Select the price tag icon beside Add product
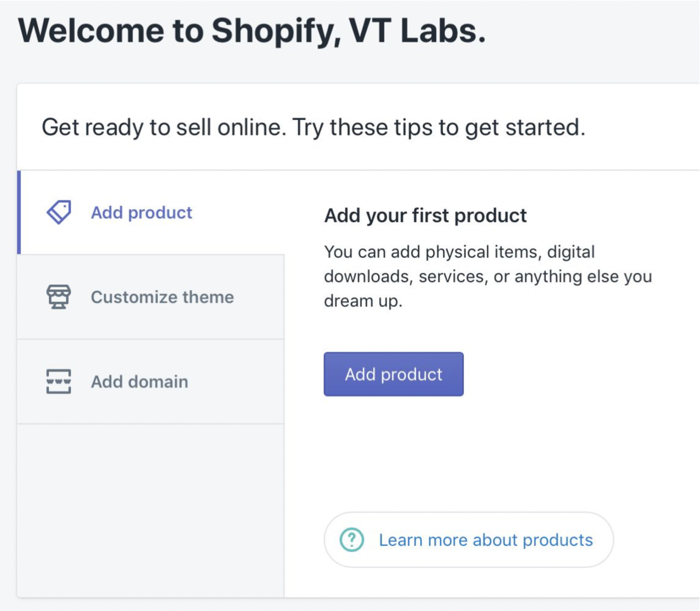Screen dimensions: 700x611 (59, 211)
